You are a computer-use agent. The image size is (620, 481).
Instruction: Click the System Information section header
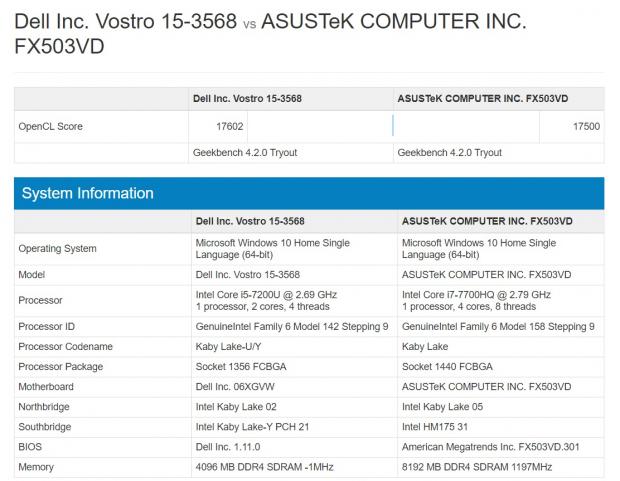tap(88, 193)
